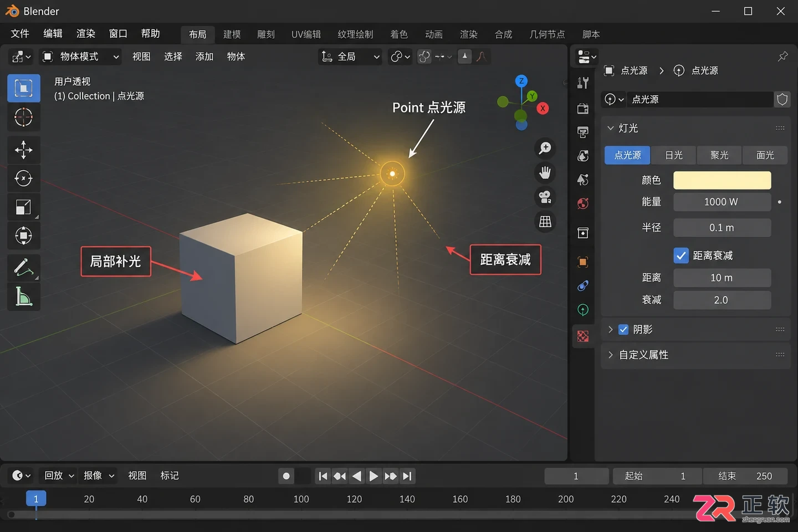Select the 聚光 light type button
This screenshot has height=532, width=798.
pyautogui.click(x=719, y=155)
